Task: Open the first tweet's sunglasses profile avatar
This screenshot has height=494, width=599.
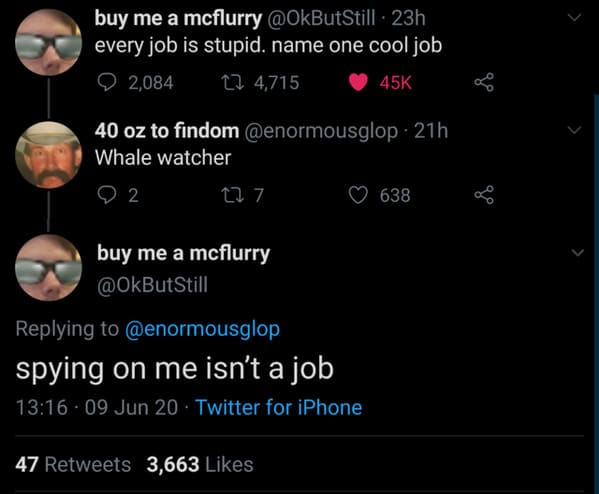Action: point(49,42)
